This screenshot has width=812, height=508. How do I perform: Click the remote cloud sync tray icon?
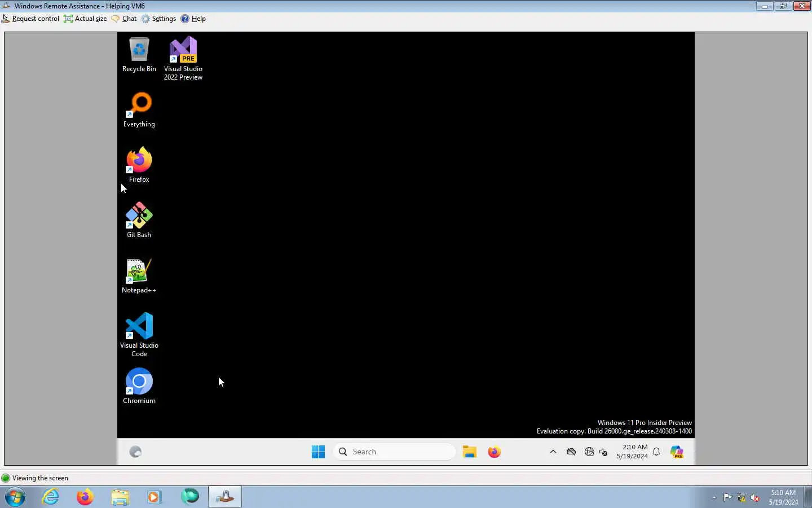[571, 452]
